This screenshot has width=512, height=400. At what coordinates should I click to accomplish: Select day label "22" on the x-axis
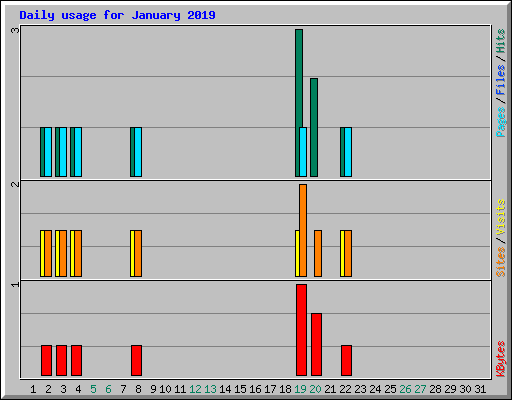pyautogui.click(x=345, y=389)
